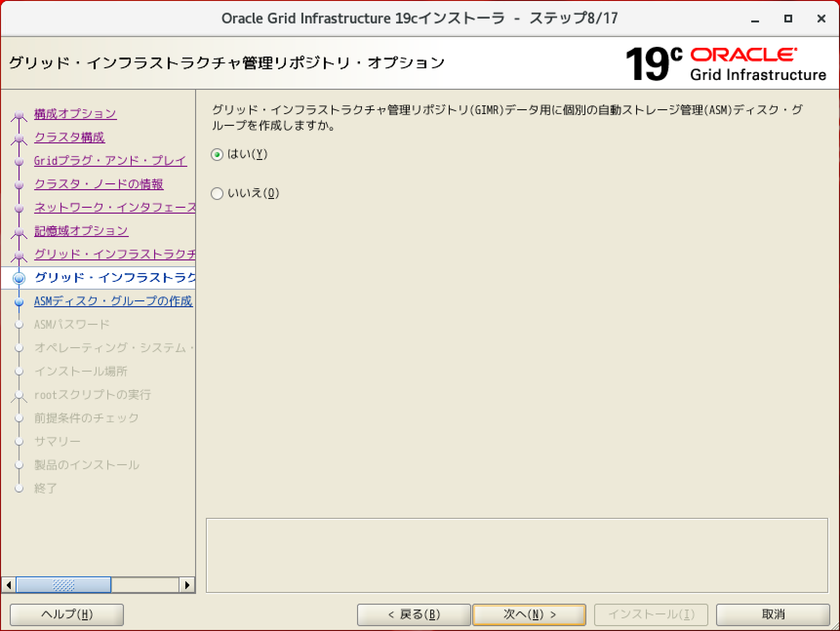The width and height of the screenshot is (840, 631).
Task: Click the left arrow of sidebar scrollbar
Action: [x=8, y=585]
